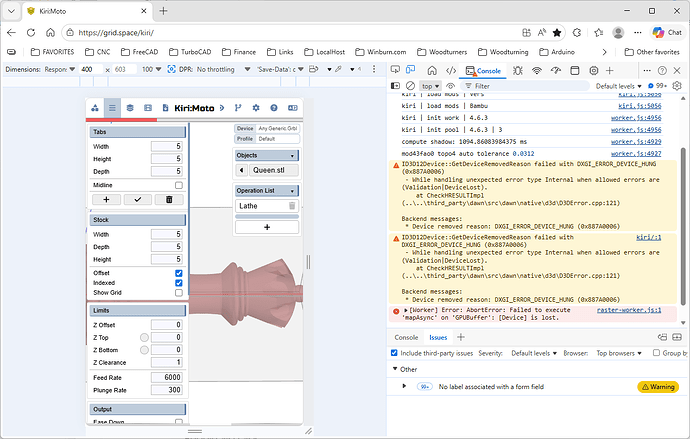The image size is (690, 439).
Task: Expand the No label associated issue
Action: pos(404,386)
